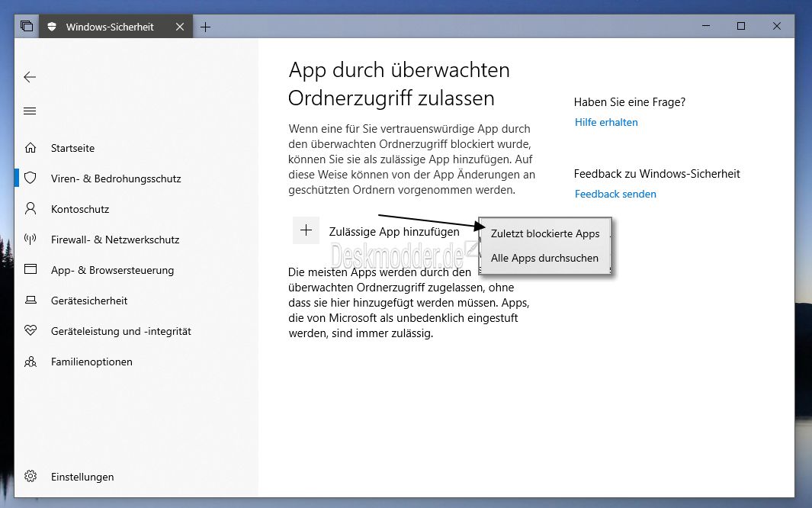Image resolution: width=812 pixels, height=508 pixels.
Task: Click the shield icon for Viren- & Bedrohungsschutz
Action: [30, 178]
